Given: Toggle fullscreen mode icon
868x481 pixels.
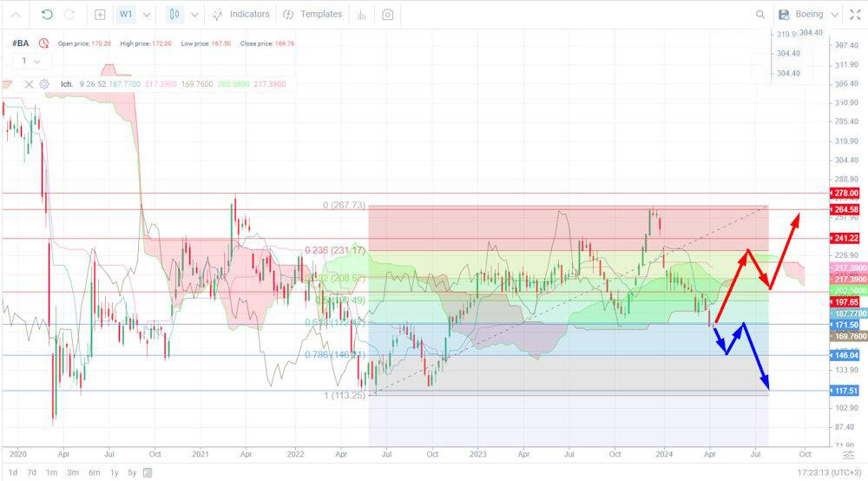Looking at the screenshot, I should pos(855,15).
